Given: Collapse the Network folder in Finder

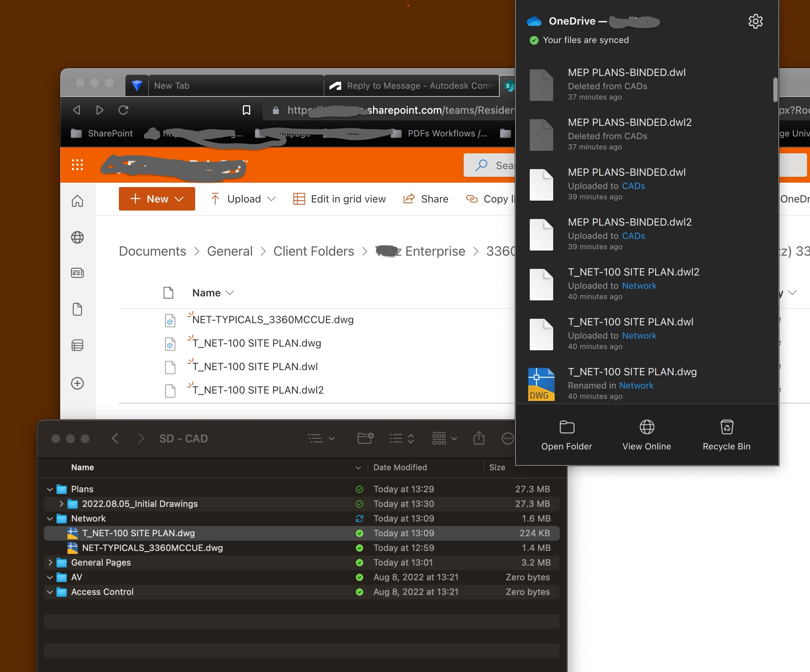Looking at the screenshot, I should coord(50,518).
